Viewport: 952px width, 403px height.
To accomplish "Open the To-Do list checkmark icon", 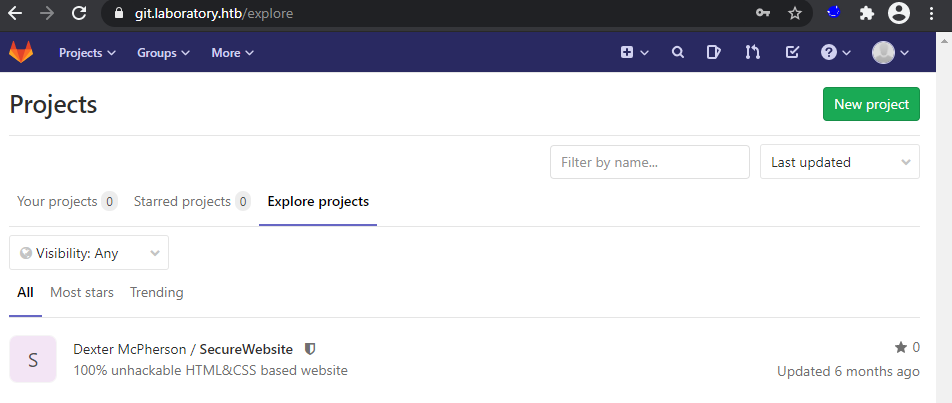I will [x=792, y=53].
